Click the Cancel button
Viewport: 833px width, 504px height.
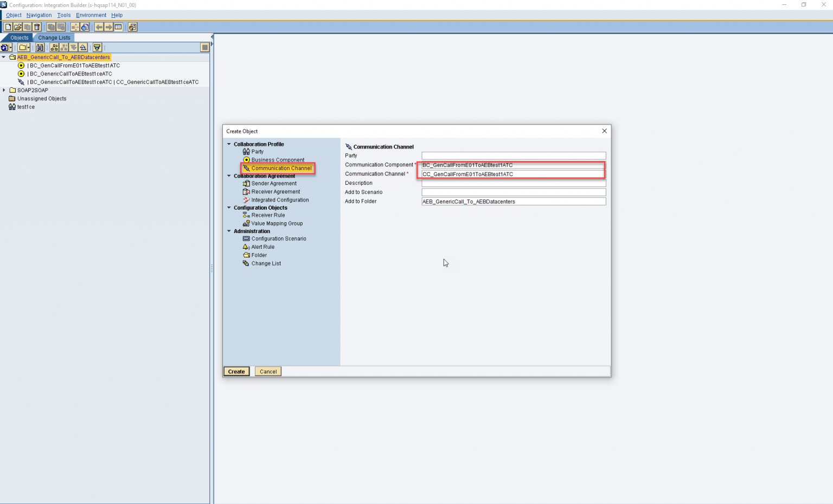(267, 371)
